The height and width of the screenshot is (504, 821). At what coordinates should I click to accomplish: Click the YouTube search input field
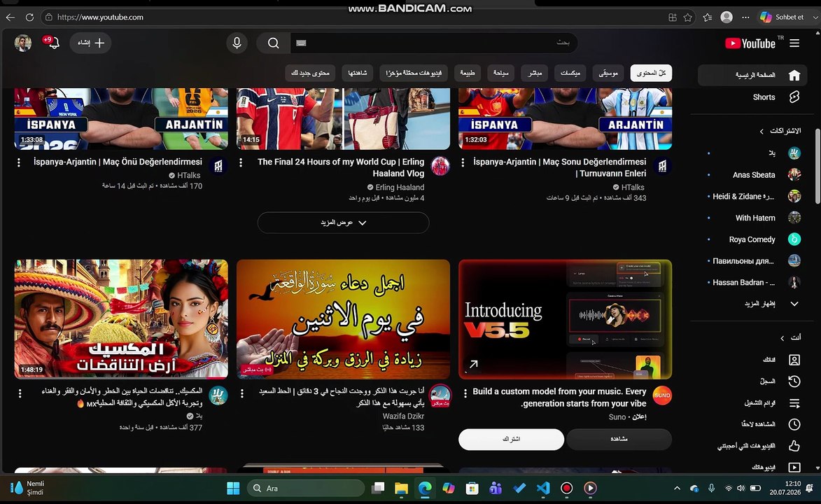click(433, 43)
